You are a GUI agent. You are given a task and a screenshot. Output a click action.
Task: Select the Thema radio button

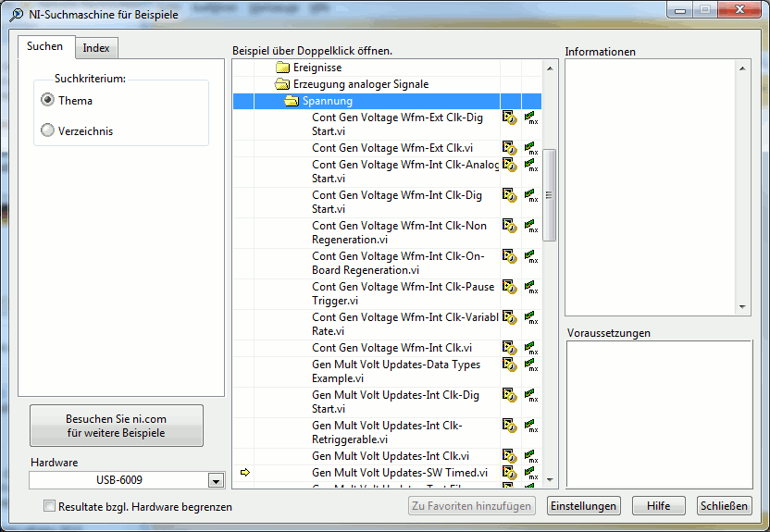(47, 100)
